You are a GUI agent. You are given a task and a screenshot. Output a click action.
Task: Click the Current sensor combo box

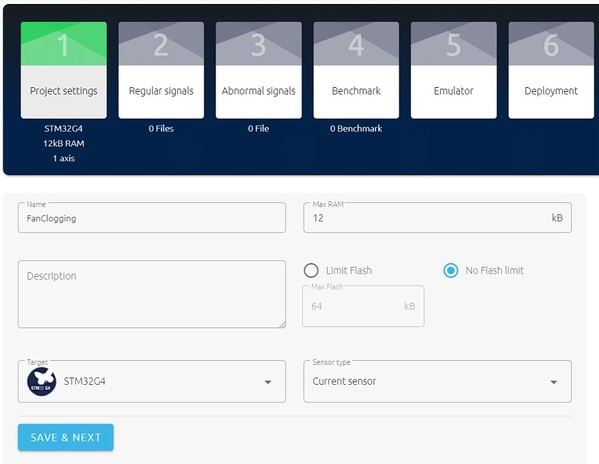[x=437, y=381]
